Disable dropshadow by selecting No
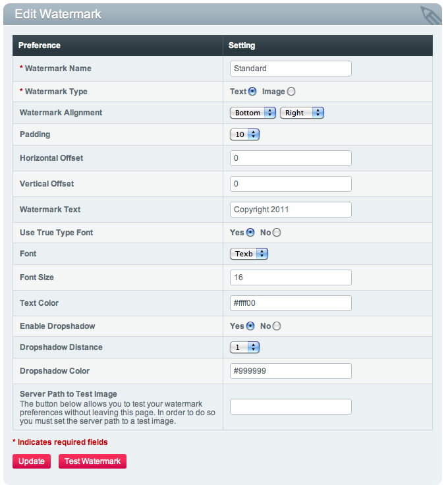The height and width of the screenshot is (491, 448). coord(277,326)
